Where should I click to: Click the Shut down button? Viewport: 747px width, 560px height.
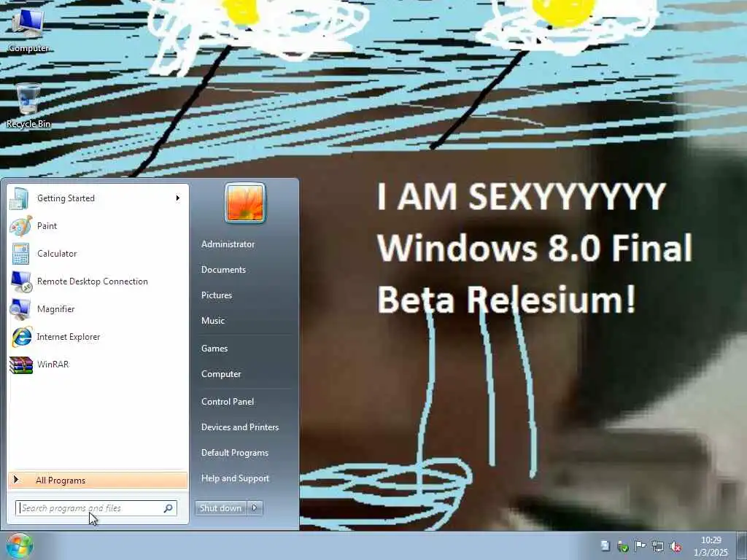tap(221, 508)
